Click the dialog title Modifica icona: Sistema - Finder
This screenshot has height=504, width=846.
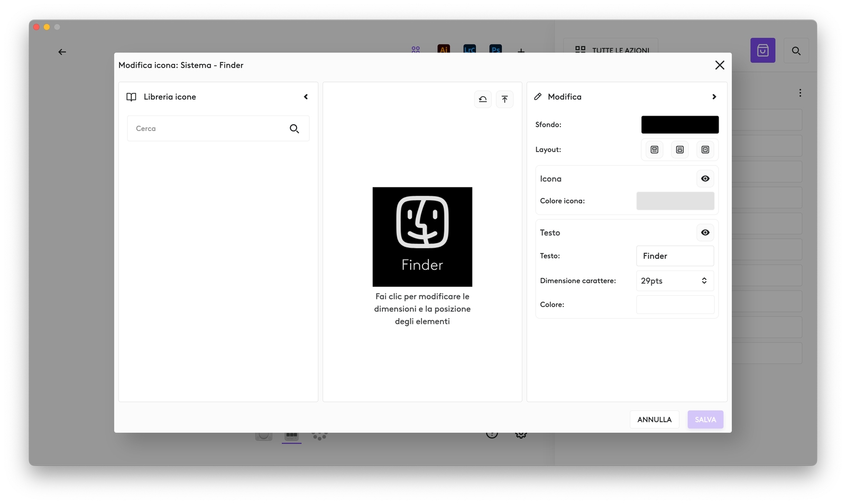(x=181, y=65)
